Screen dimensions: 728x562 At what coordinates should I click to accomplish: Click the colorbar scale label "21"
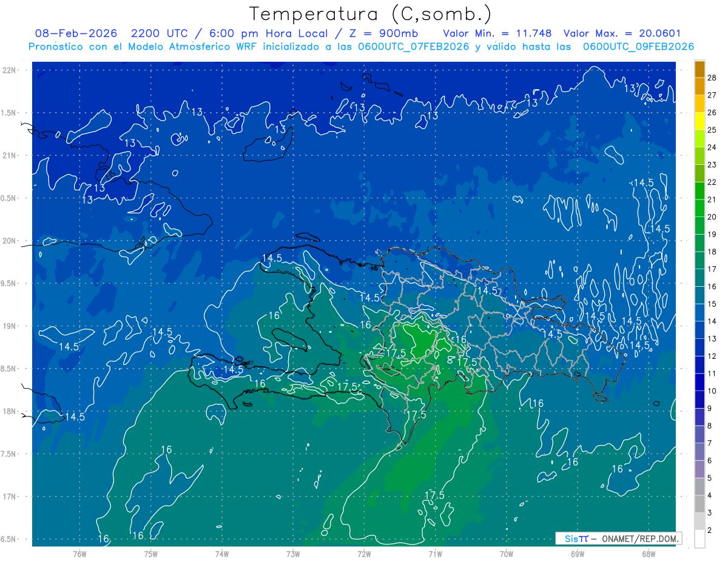click(712, 199)
